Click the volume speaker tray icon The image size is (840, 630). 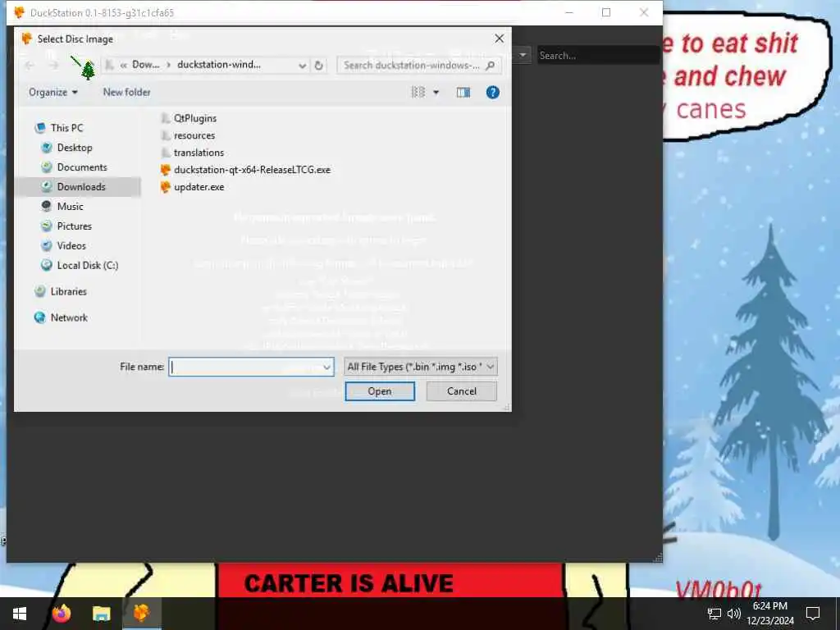tap(734, 614)
